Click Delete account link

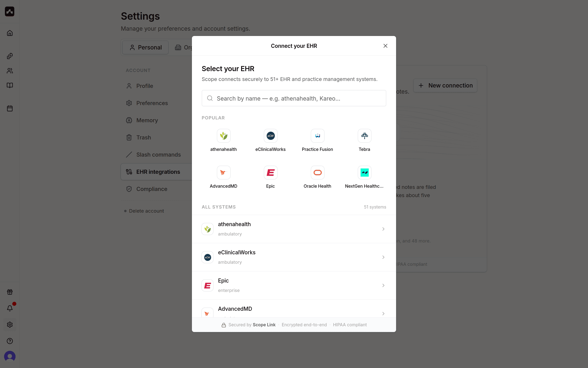146,211
